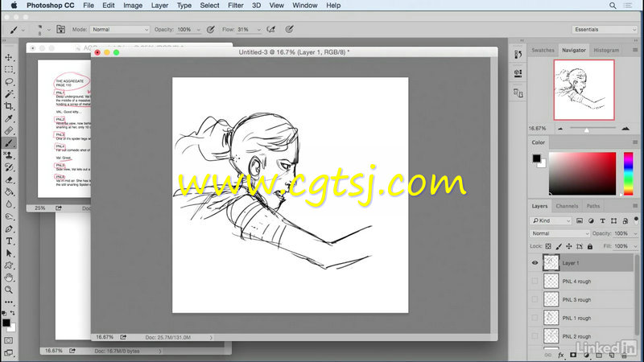Click the toolbox foreground color swatch

tap(6, 323)
